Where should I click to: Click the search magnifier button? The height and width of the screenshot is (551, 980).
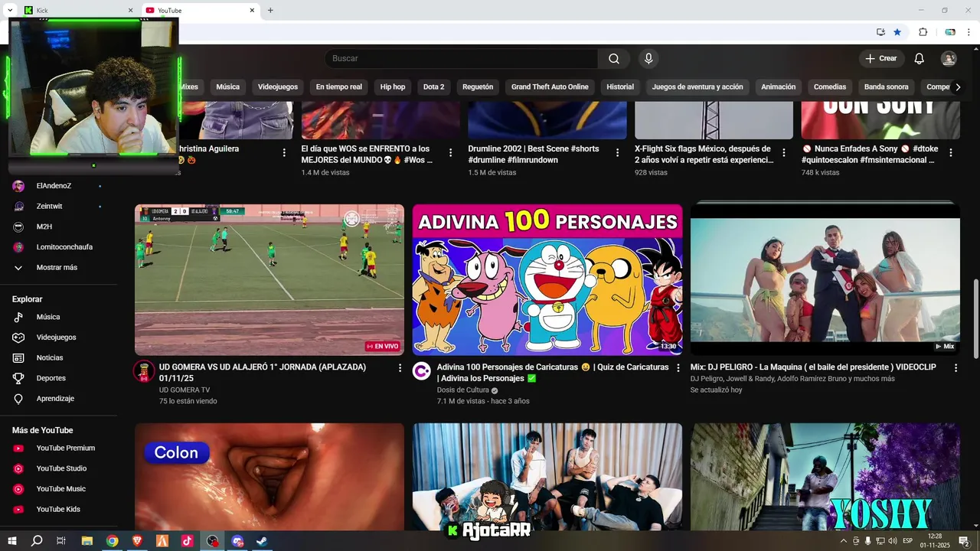click(614, 59)
